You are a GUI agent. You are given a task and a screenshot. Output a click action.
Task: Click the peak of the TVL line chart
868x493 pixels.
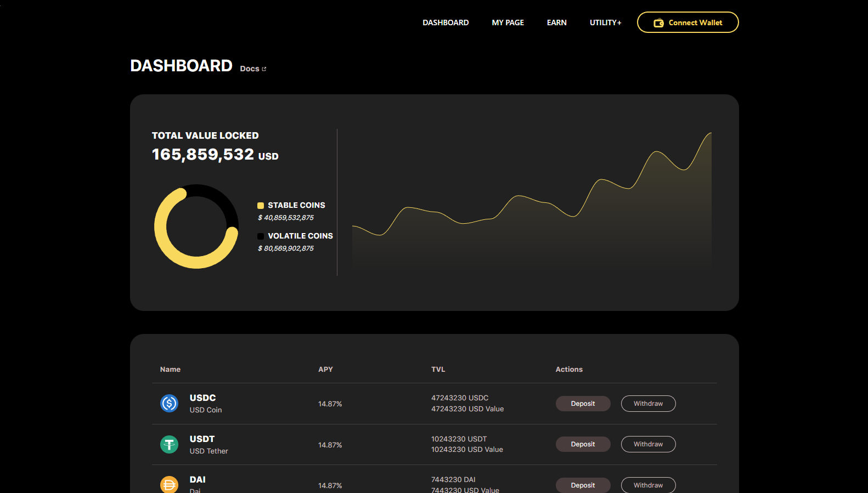(710, 133)
